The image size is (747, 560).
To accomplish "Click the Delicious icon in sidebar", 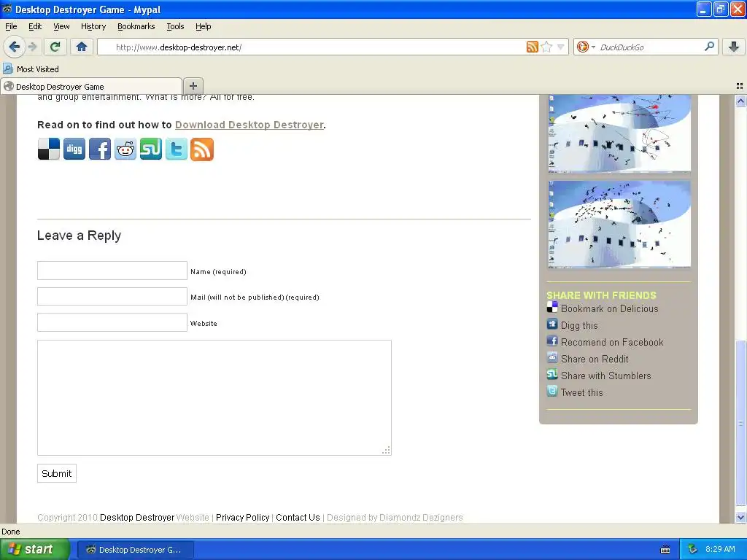I will 552,307.
